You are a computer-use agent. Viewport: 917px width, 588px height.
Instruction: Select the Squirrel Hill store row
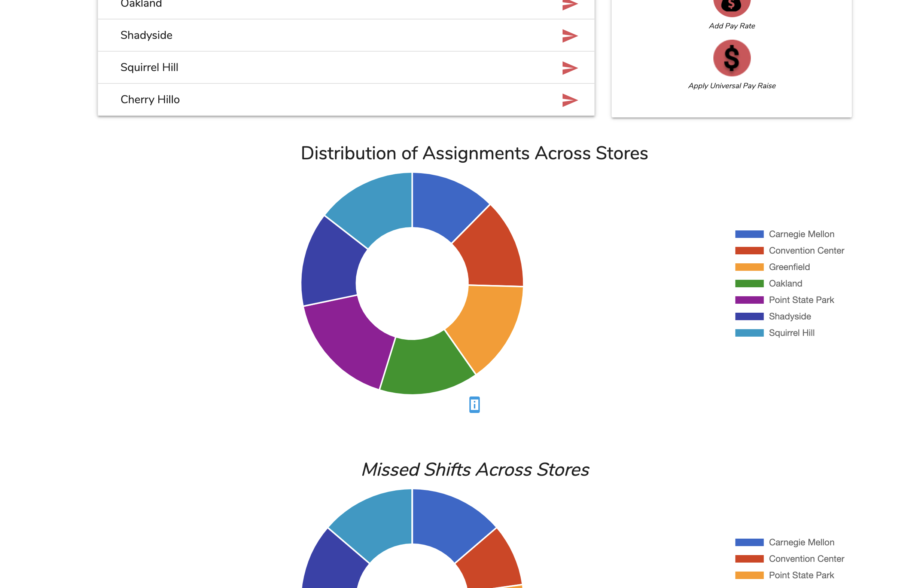346,67
